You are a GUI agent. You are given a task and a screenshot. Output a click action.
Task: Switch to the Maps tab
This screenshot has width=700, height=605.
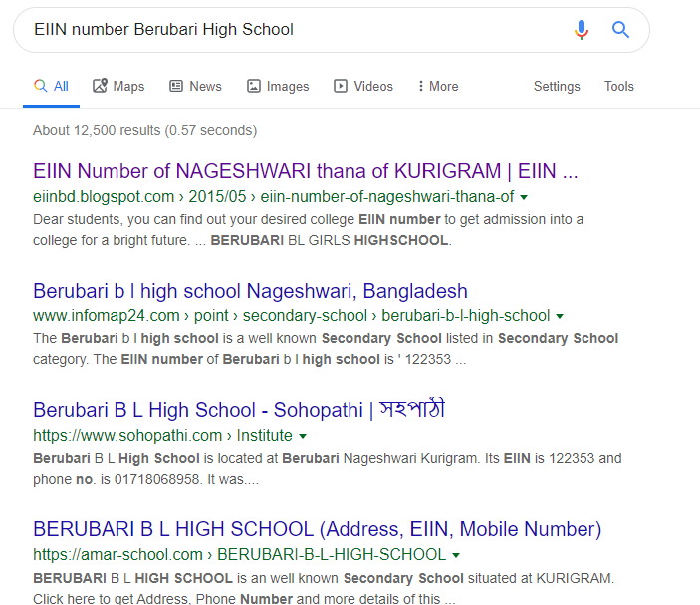(x=118, y=86)
